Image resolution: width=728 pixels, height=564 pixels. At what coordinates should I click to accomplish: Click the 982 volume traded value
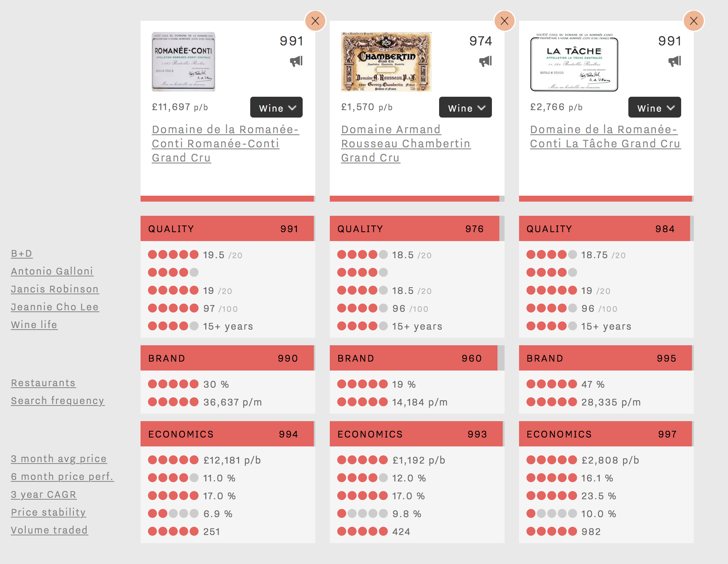[x=591, y=532]
